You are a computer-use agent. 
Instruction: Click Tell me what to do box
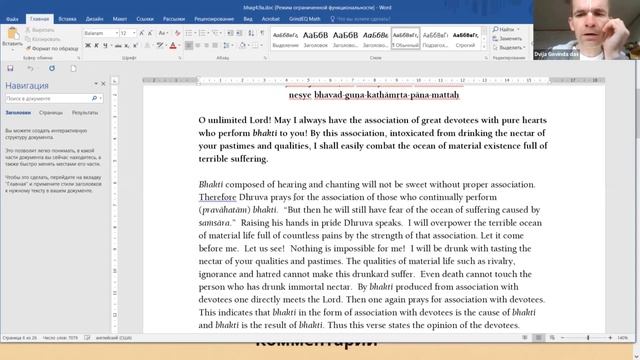(361, 19)
